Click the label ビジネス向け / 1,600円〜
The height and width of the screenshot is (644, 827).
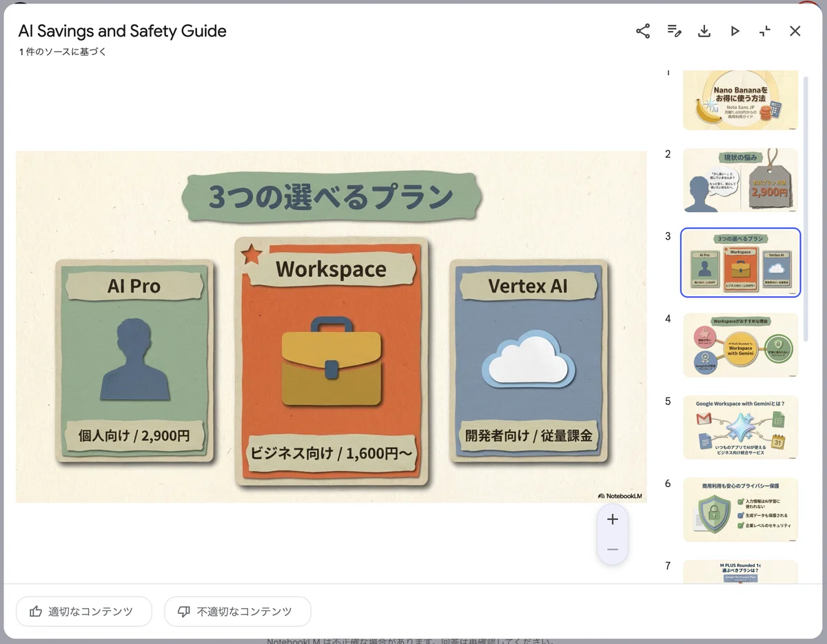(x=331, y=454)
